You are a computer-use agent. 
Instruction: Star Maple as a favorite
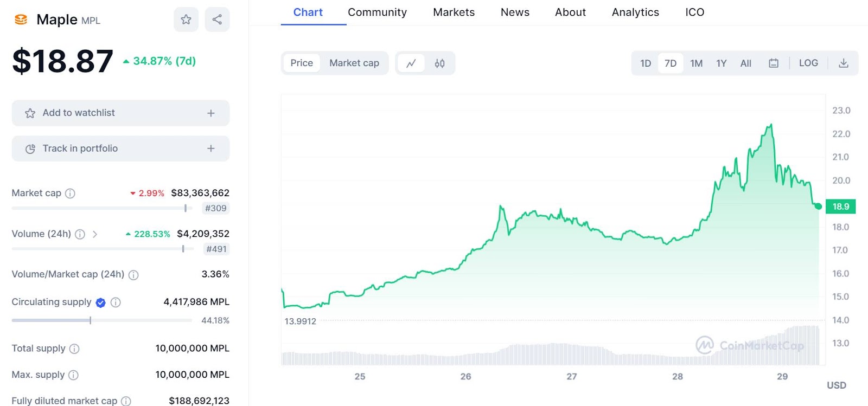pyautogui.click(x=186, y=20)
